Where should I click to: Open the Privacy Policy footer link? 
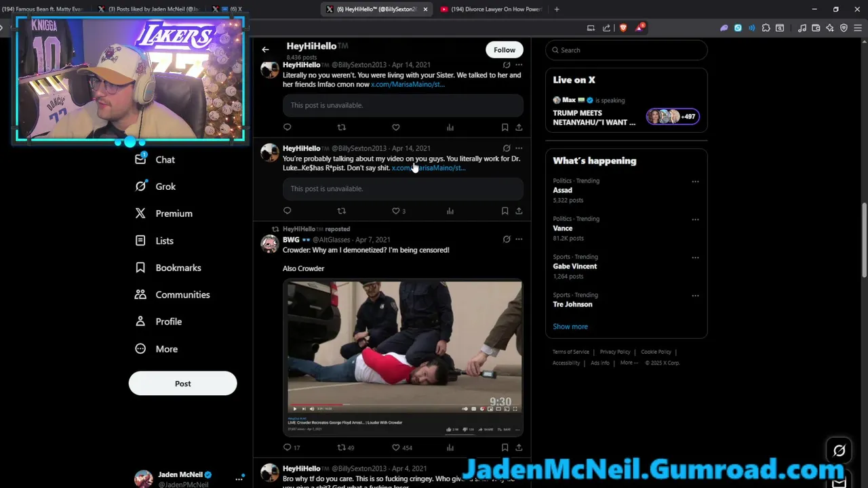pyautogui.click(x=615, y=352)
